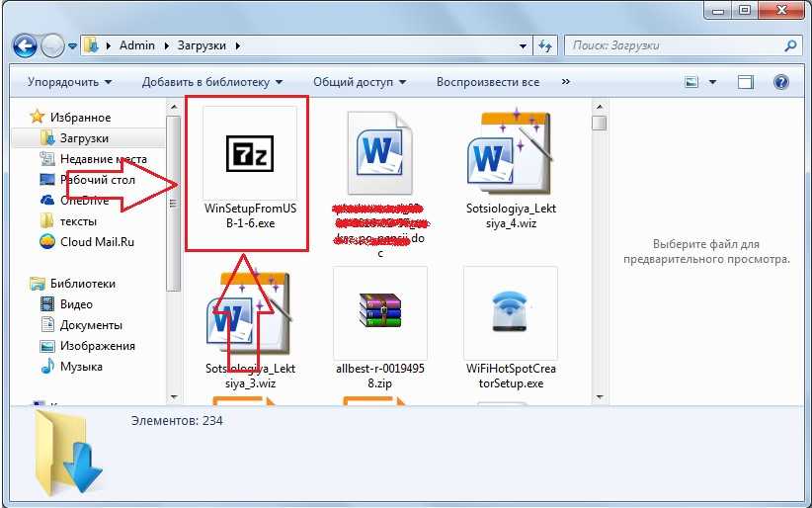This screenshot has width=812, height=508.
Task: Click the Sotsiologiya_Lektsiya_4.wiz file name
Action: coord(511,216)
